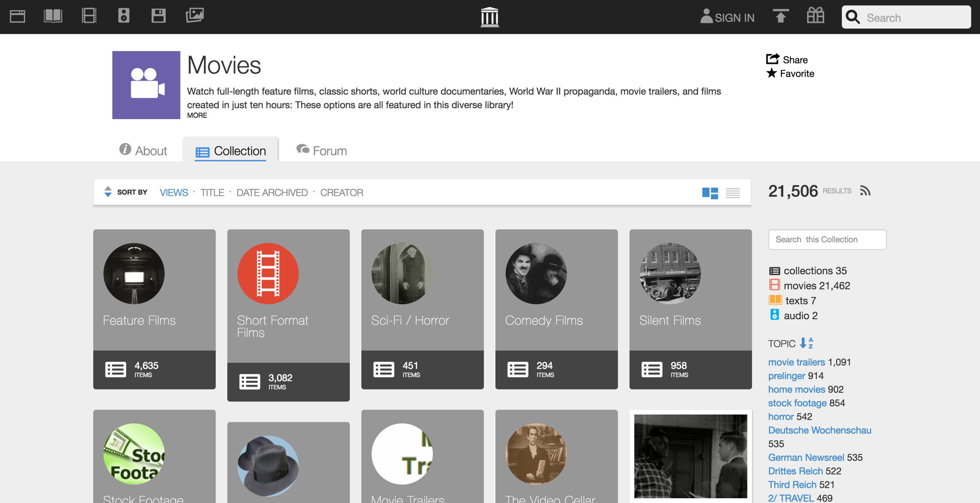The height and width of the screenshot is (503, 980).
Task: Switch to the About tab
Action: (143, 151)
